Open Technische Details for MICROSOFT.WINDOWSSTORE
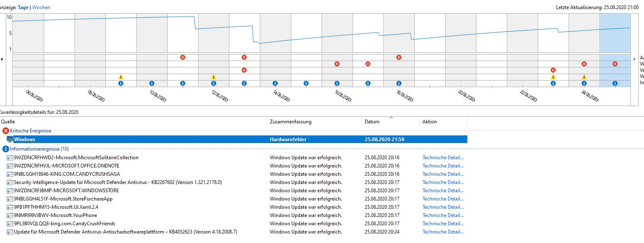This screenshot has height=243, width=644. tap(443, 191)
